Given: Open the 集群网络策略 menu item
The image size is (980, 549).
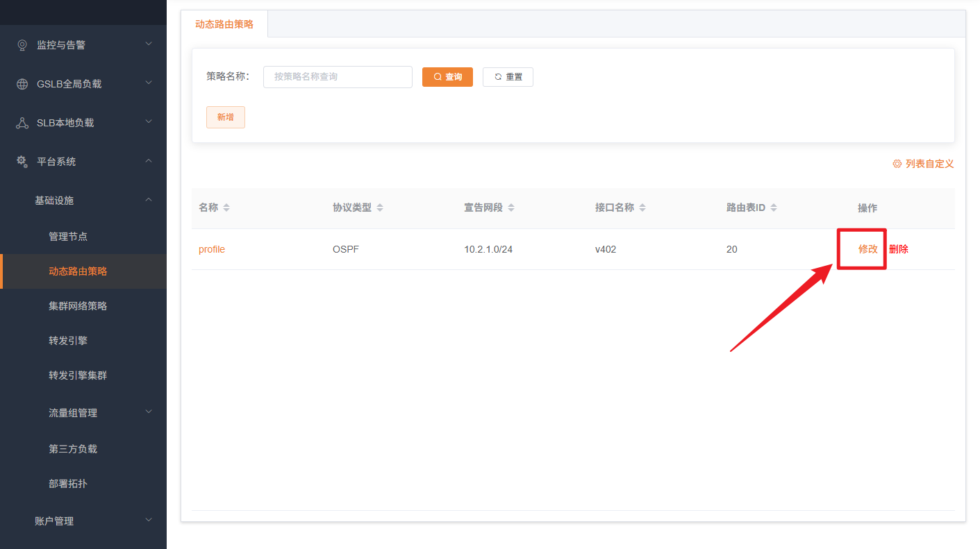Looking at the screenshot, I should click(x=78, y=306).
